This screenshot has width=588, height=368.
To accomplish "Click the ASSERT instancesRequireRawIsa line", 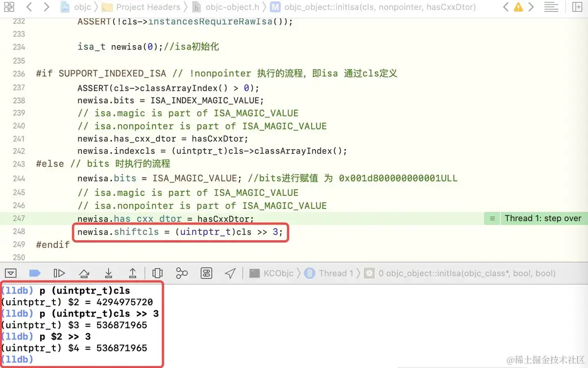I will point(185,22).
